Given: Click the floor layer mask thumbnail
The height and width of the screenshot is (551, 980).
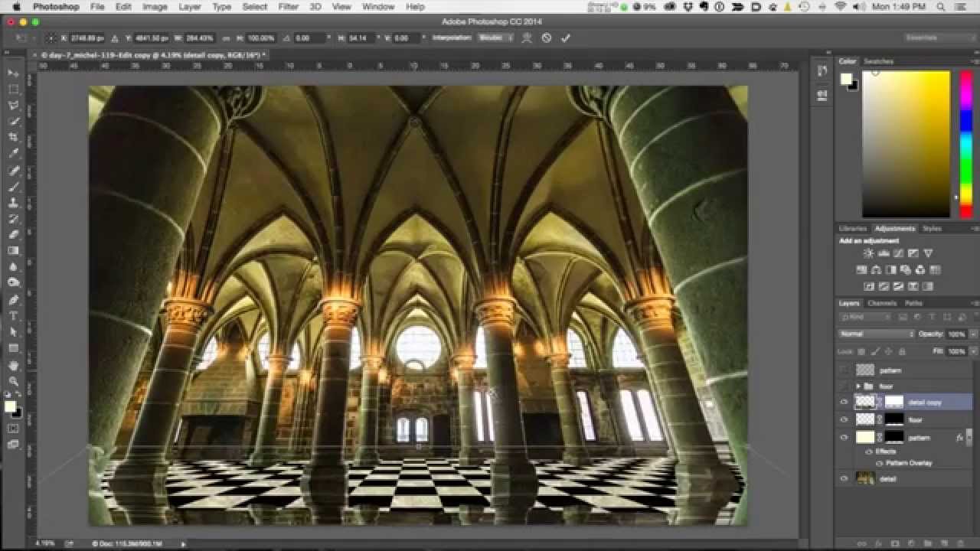Looking at the screenshot, I should click(x=894, y=419).
